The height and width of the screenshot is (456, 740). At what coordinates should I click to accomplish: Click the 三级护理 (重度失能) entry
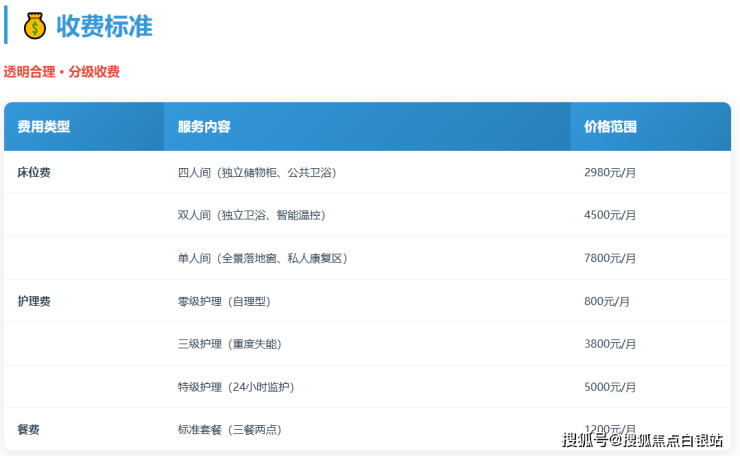point(229,344)
